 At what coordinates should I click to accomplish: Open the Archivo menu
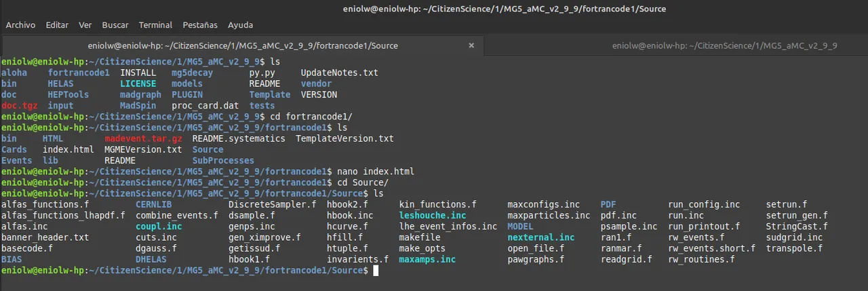pyautogui.click(x=20, y=25)
